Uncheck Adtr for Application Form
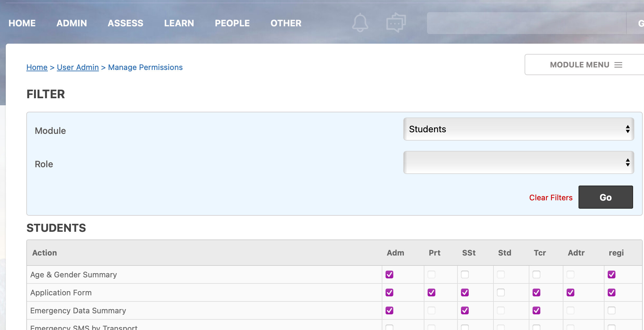 point(570,292)
